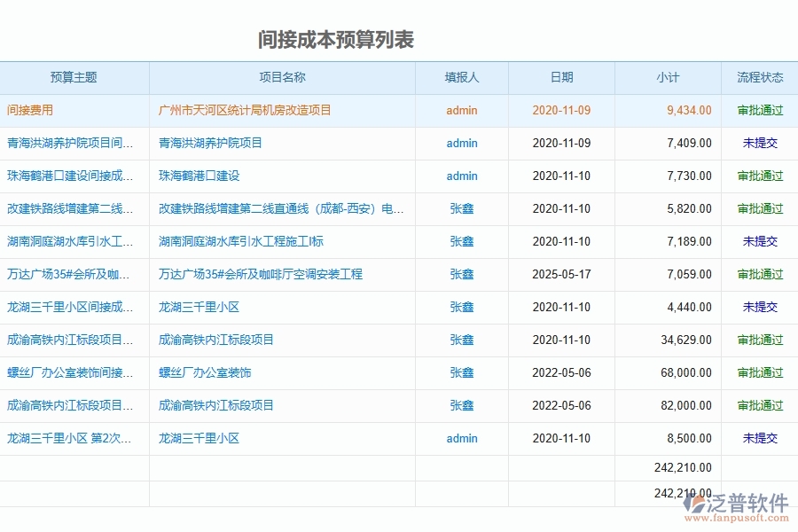
Task: Click admin filler link in first row
Action: coord(461,110)
